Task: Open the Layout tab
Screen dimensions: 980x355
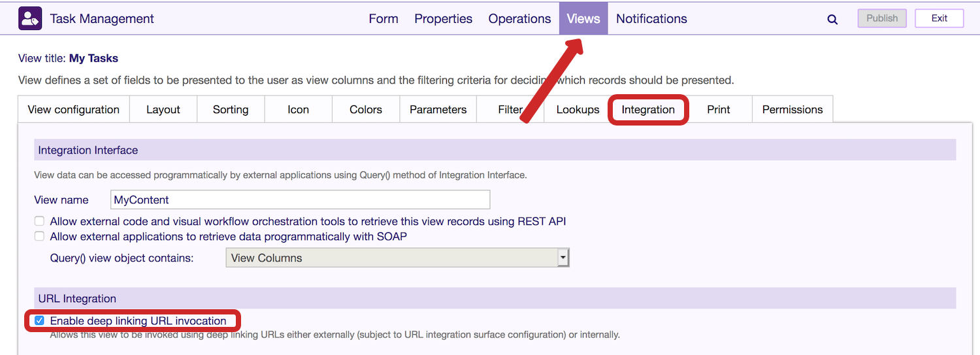Action: [163, 109]
